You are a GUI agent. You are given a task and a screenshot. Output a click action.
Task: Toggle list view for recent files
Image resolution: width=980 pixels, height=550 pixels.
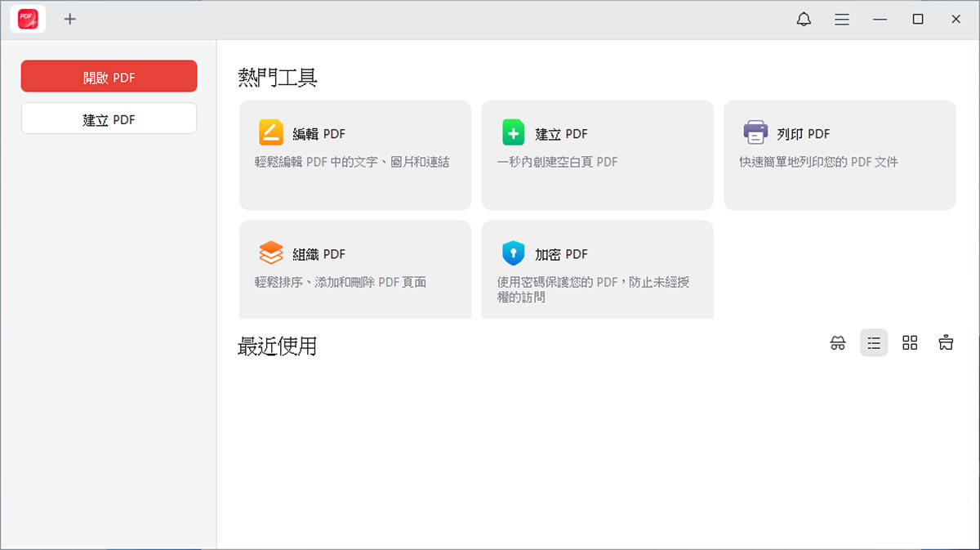[873, 342]
